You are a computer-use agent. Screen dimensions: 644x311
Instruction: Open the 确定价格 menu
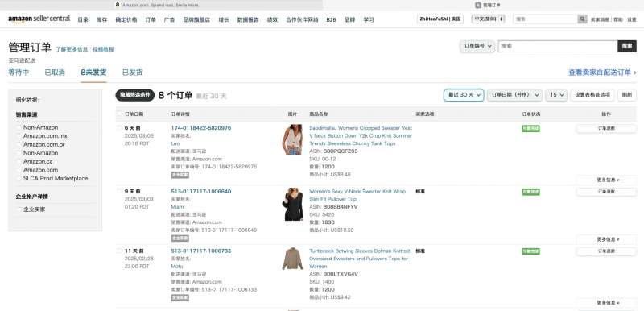pos(126,19)
